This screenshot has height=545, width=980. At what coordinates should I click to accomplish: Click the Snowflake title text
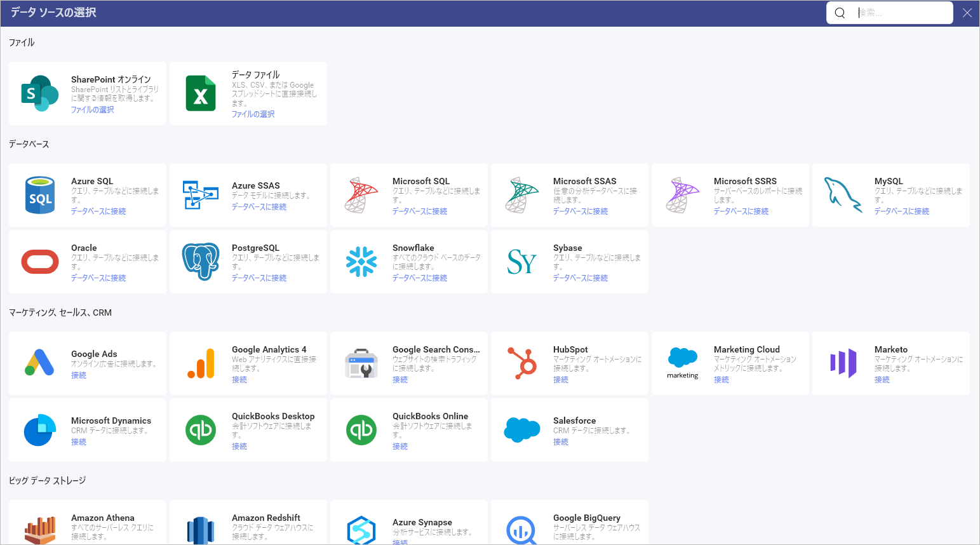413,248
